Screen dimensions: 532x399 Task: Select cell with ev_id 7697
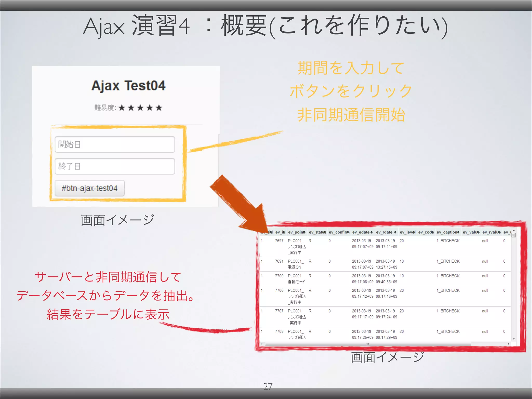pos(279,241)
